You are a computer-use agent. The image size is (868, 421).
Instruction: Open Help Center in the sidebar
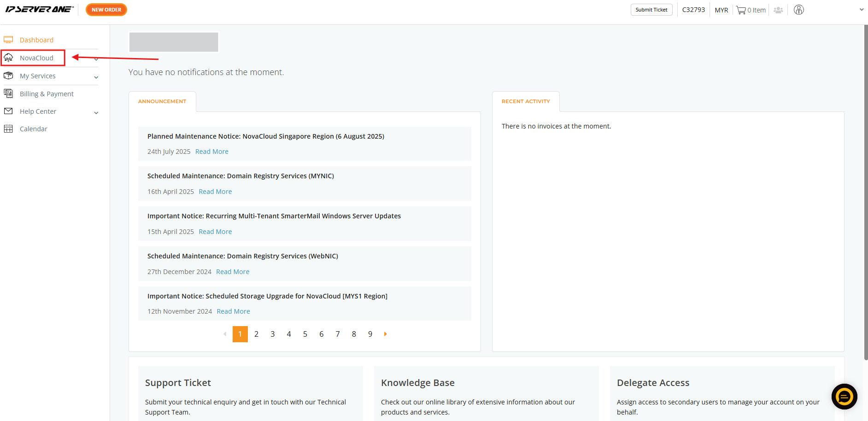38,111
